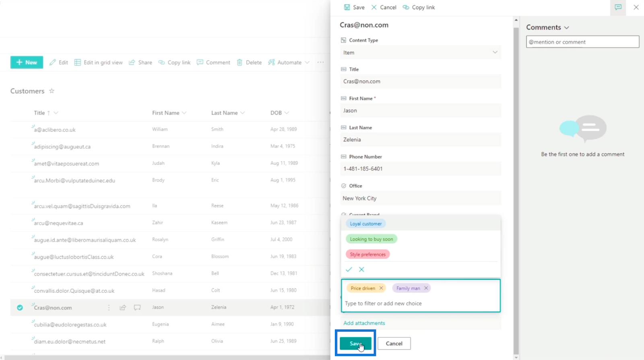Click the Phone Number field

coord(421,169)
